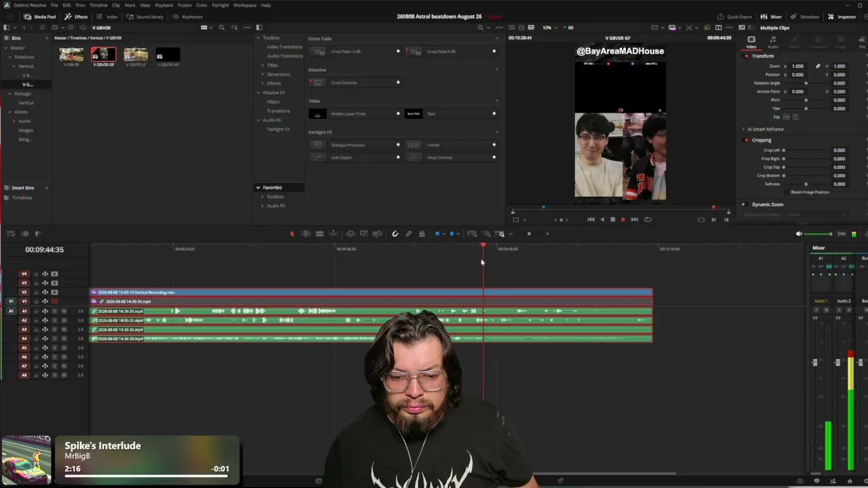The height and width of the screenshot is (488, 868).
Task: Open the Audio tab icon in Inspector
Action: (x=772, y=39)
